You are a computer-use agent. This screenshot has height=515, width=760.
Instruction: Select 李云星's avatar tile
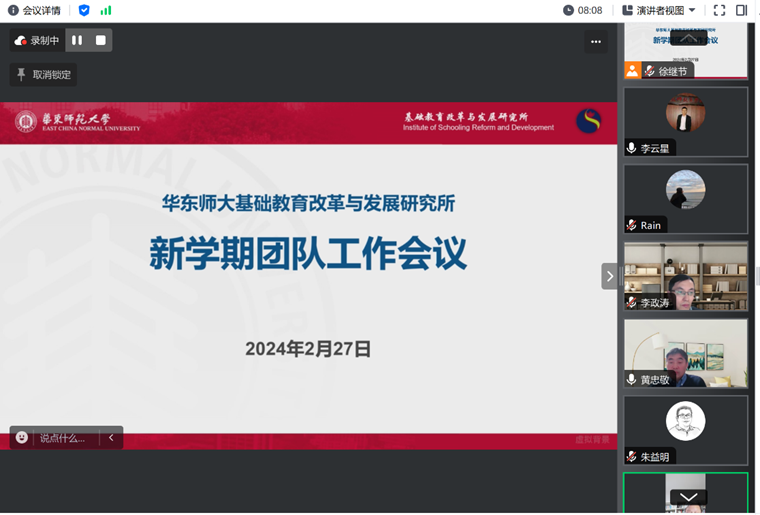click(685, 122)
